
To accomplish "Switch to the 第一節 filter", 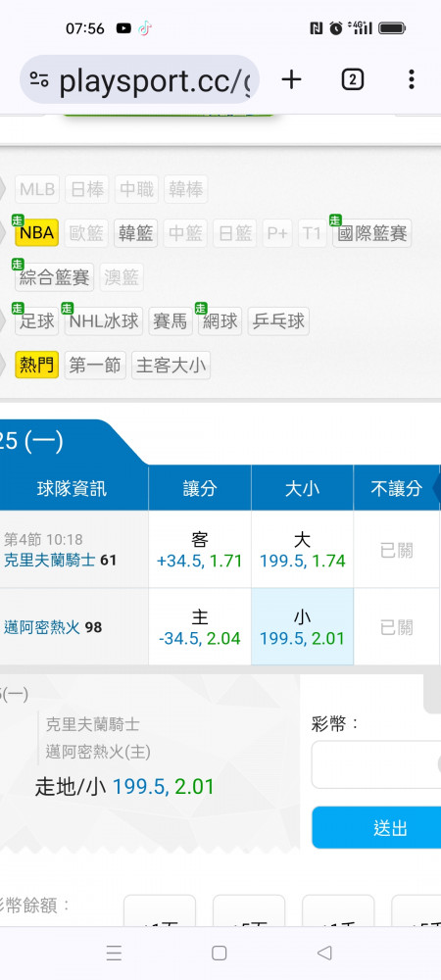I will tap(95, 365).
